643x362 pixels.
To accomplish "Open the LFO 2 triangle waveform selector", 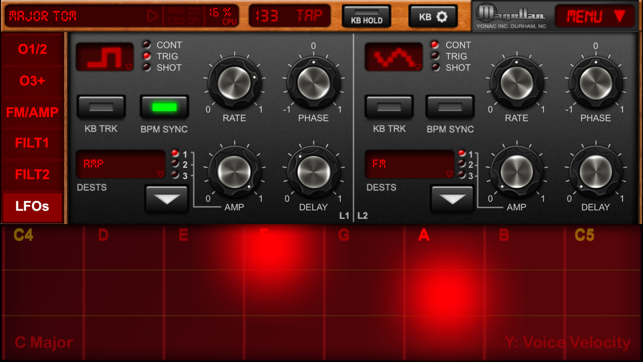I will pyautogui.click(x=394, y=57).
